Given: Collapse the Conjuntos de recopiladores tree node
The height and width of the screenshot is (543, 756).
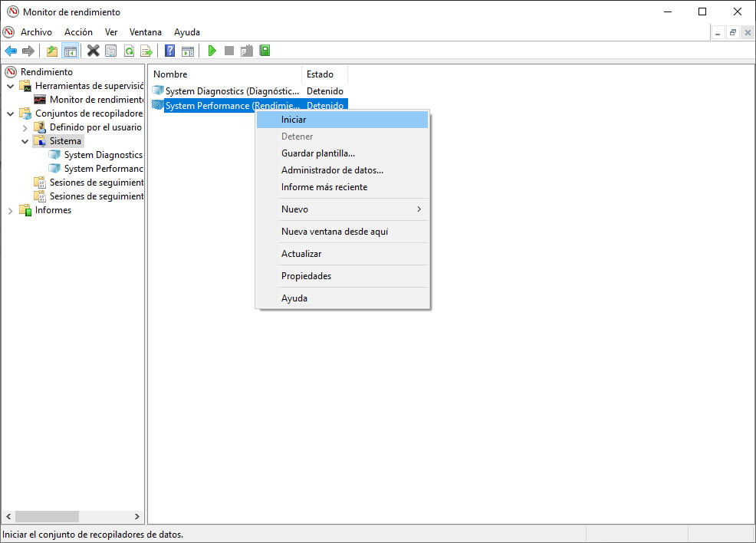Looking at the screenshot, I should [x=10, y=114].
